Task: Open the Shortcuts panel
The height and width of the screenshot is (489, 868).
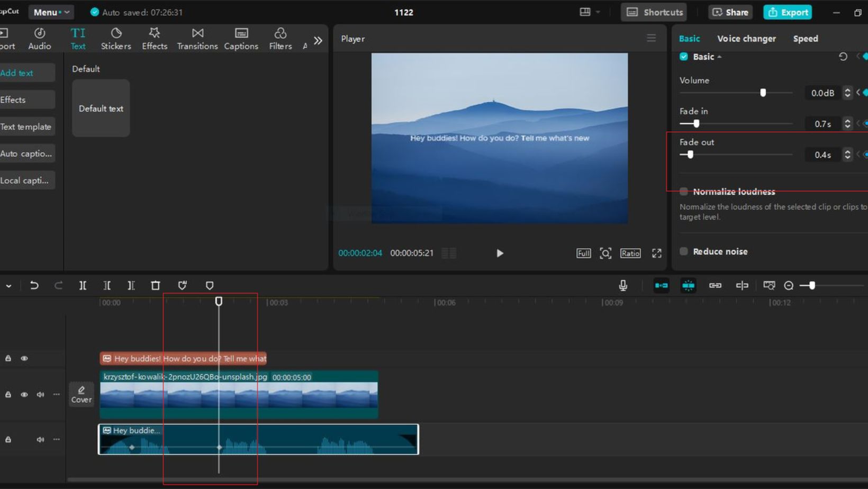Action: (x=655, y=12)
